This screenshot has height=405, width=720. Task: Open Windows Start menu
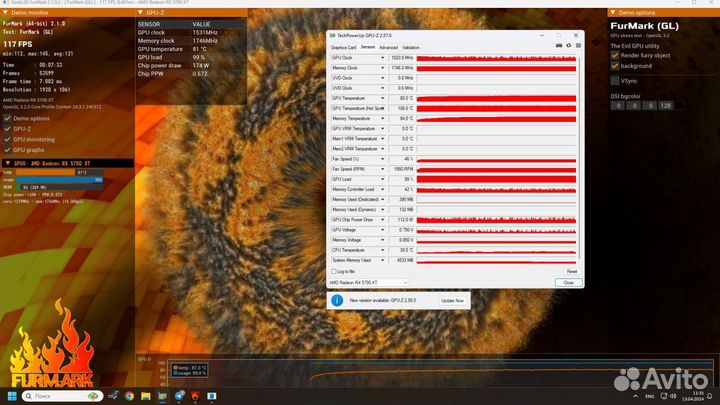click(12, 396)
